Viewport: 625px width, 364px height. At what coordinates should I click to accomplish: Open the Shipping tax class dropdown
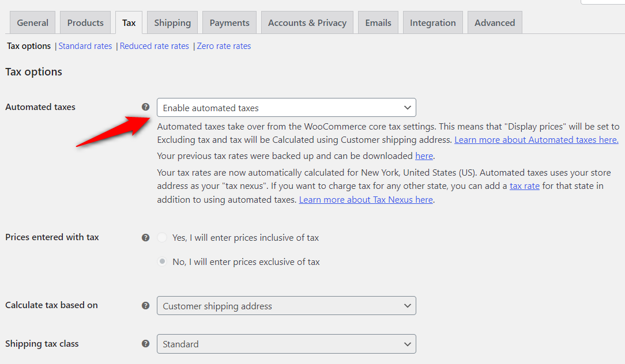[286, 344]
